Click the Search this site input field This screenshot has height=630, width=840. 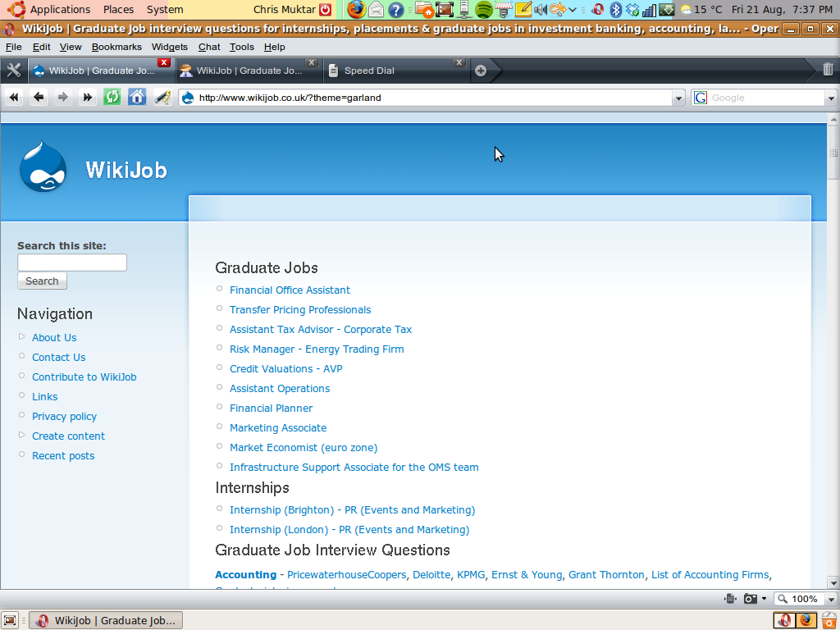point(72,262)
